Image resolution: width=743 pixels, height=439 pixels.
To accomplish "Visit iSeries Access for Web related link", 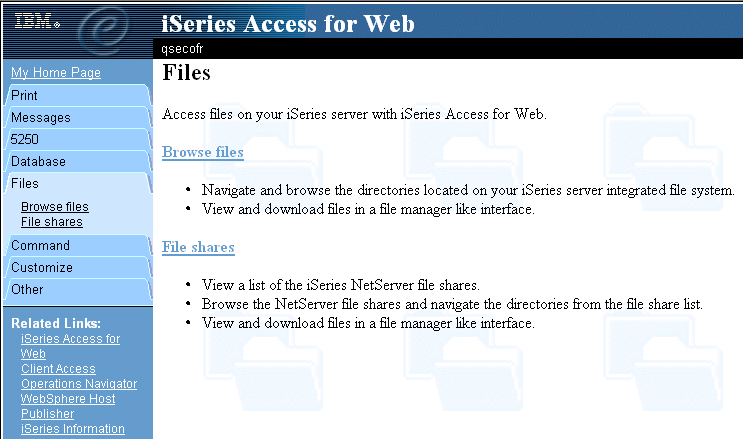I will click(x=70, y=346).
